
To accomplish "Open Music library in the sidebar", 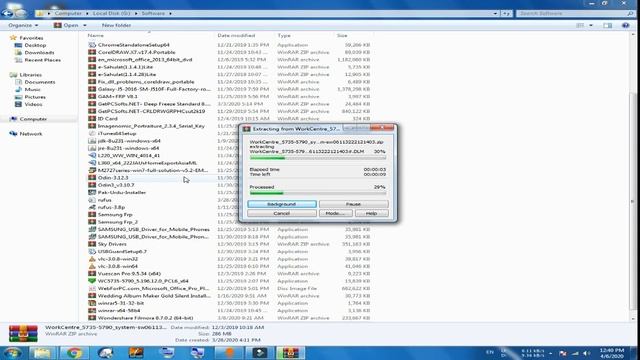I will (32, 89).
